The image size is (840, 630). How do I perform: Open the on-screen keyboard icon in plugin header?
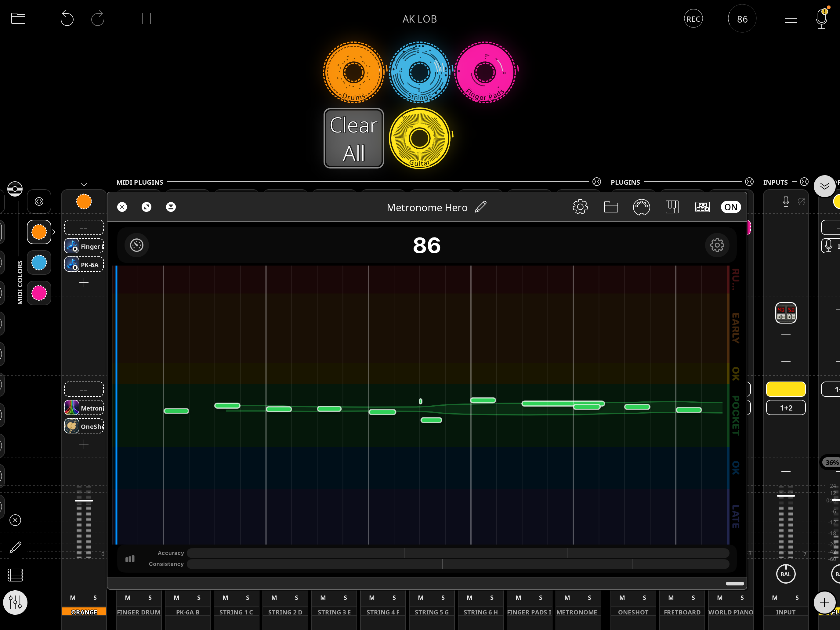coord(672,207)
